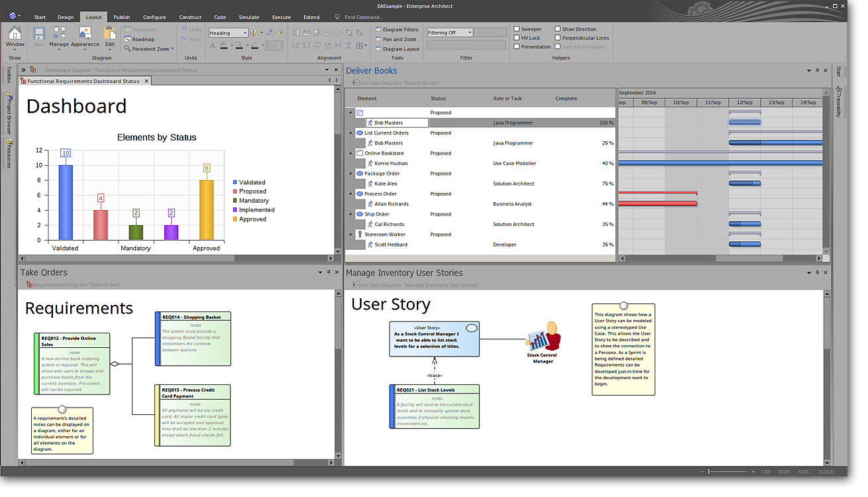Open the Appearance icon menu
868x497 pixels.
tap(85, 36)
